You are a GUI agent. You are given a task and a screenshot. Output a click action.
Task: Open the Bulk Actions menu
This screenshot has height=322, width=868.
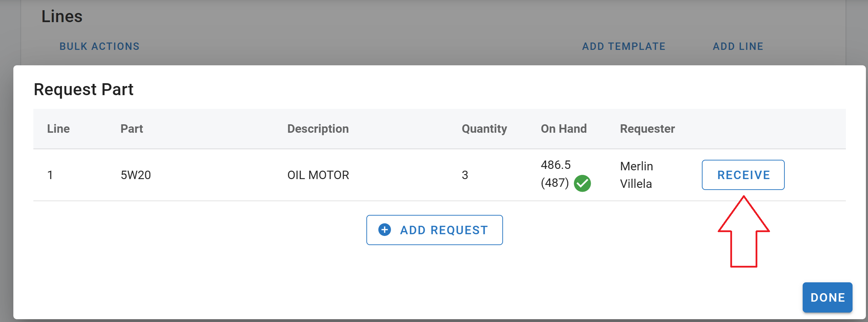point(99,46)
